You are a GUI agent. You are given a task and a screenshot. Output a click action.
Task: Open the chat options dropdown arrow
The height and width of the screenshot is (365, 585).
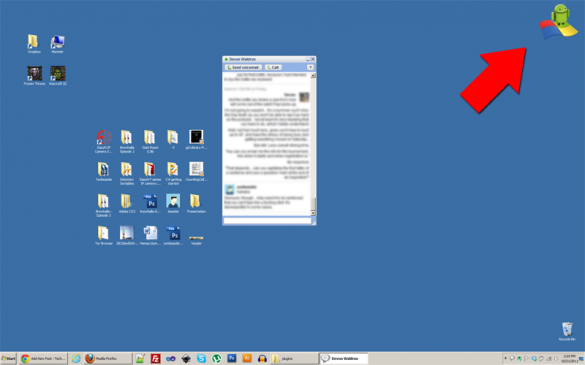tap(310, 68)
